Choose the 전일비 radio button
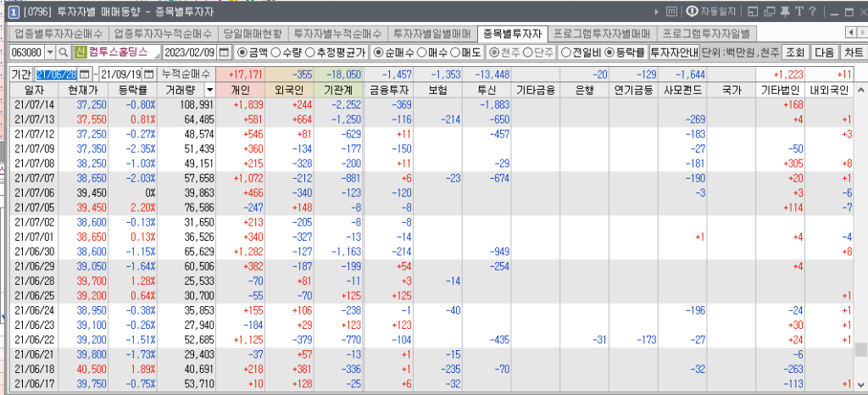Screen dimensions: 868x395 tap(571, 53)
